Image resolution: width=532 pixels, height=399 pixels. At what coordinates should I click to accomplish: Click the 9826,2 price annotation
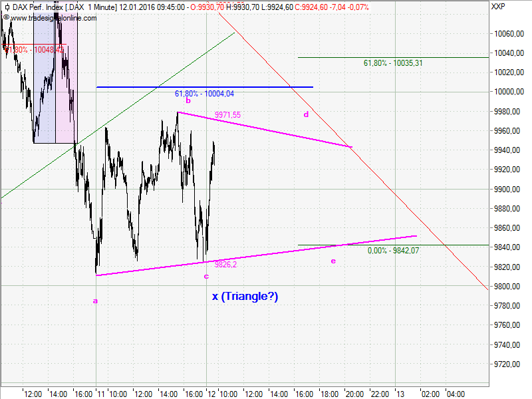[225, 265]
